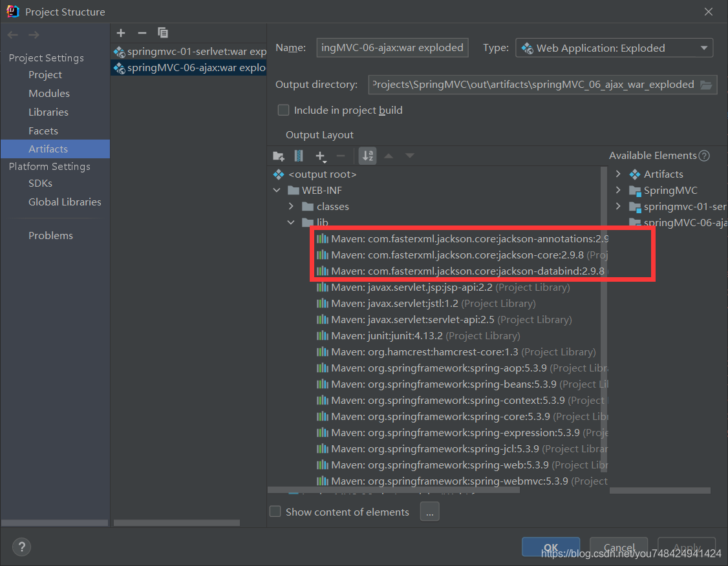Select javax.servlet.jsp:jsp-api:2.2 row
Image resolution: width=728 pixels, height=566 pixels.
point(444,287)
